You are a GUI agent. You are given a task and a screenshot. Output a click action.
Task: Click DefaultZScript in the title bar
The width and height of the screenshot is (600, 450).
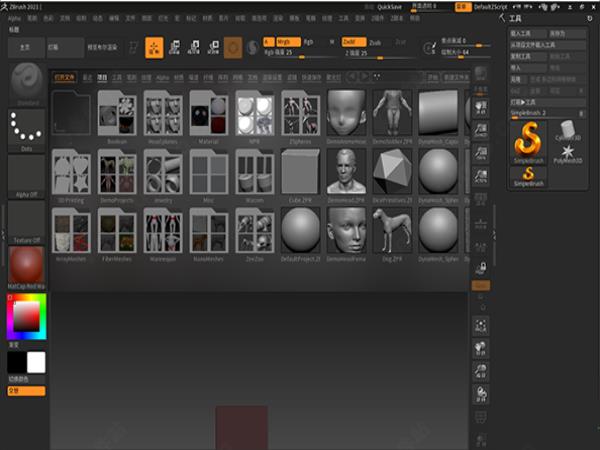click(491, 7)
